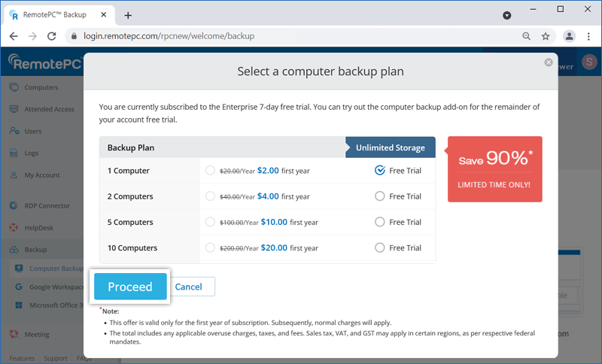602x364 pixels.
Task: Go to Users section
Action: pyautogui.click(x=33, y=131)
